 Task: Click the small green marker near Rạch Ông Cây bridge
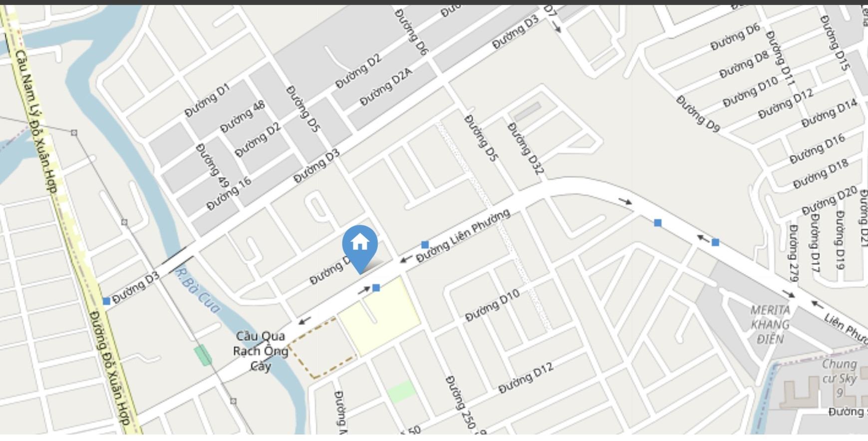(203, 355)
